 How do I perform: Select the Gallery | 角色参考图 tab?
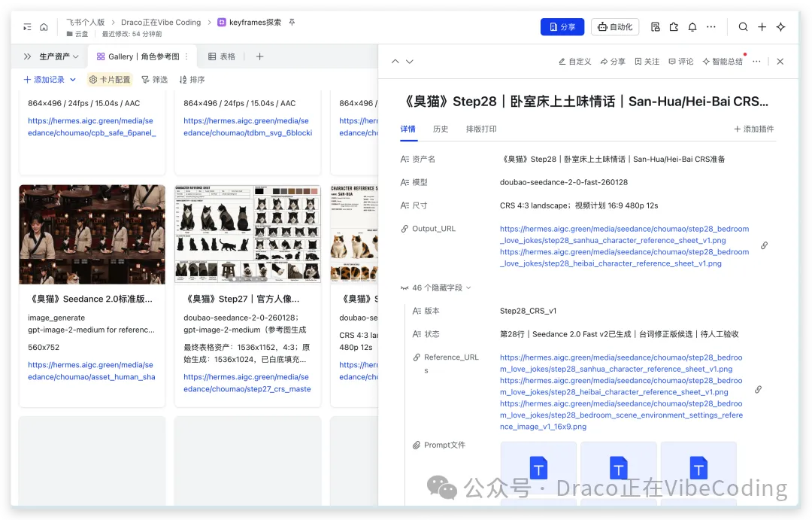(138, 56)
